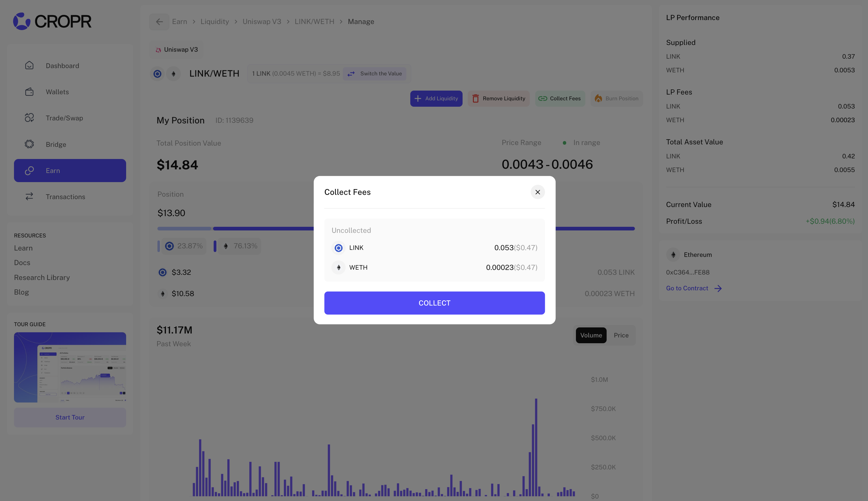Image resolution: width=868 pixels, height=501 pixels.
Task: Open Transactions from the sidebar
Action: coord(70,196)
